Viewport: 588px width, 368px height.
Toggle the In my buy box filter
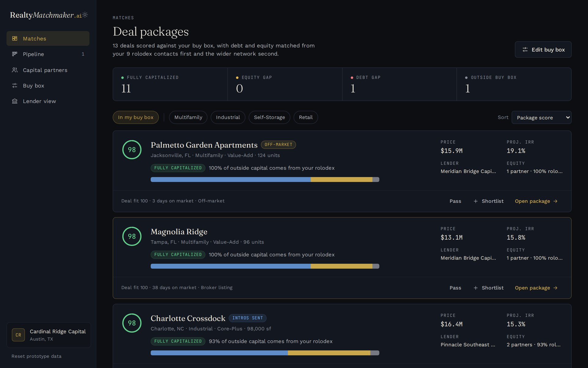point(136,117)
